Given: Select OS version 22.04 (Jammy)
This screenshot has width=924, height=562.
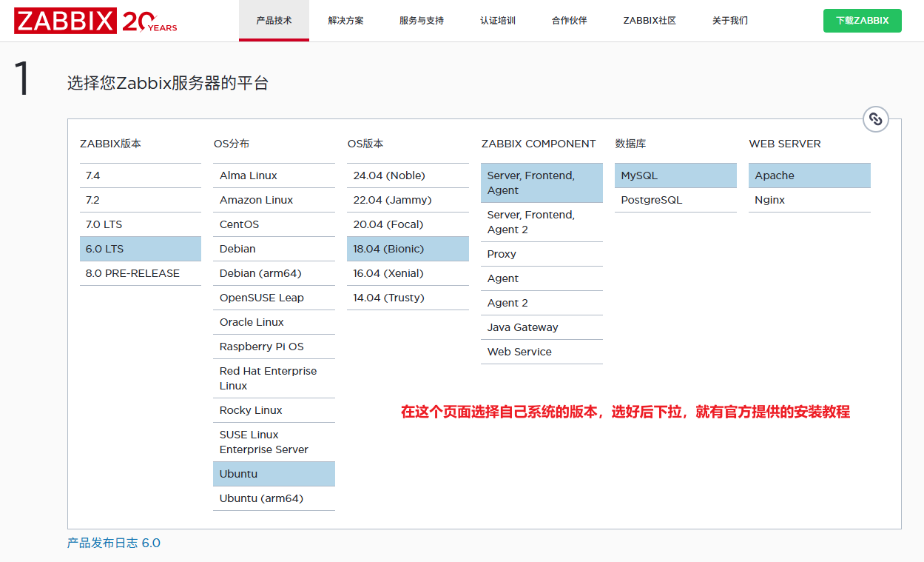Looking at the screenshot, I should tap(408, 200).
